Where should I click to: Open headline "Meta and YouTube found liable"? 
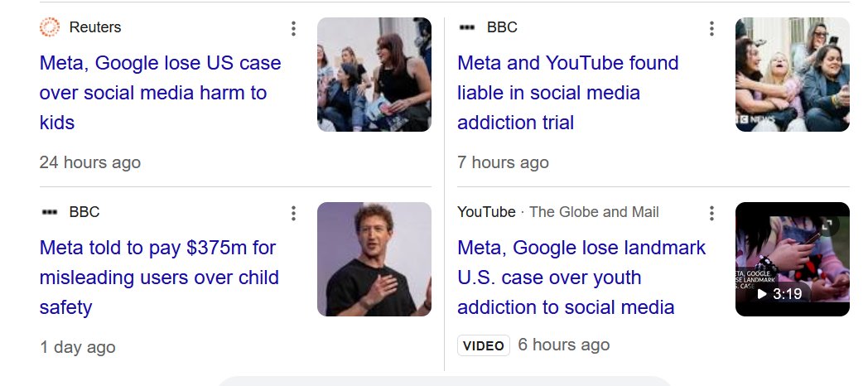(x=567, y=93)
